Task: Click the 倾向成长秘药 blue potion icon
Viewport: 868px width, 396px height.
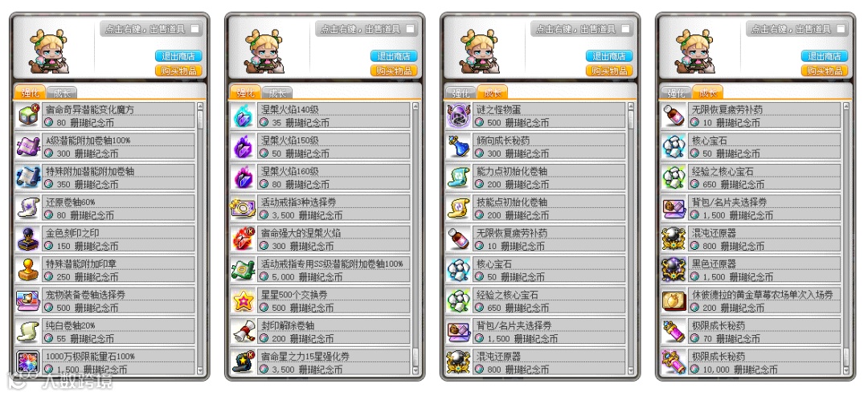Action: (x=457, y=146)
